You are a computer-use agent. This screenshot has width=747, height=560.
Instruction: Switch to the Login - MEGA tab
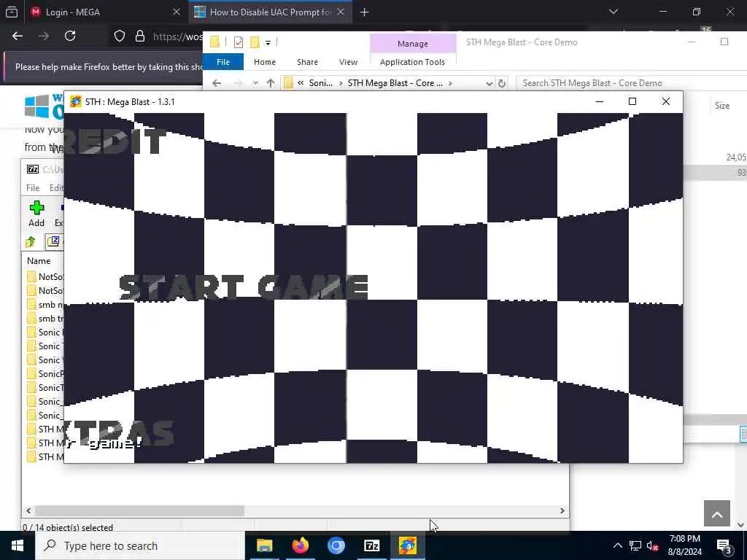point(105,12)
